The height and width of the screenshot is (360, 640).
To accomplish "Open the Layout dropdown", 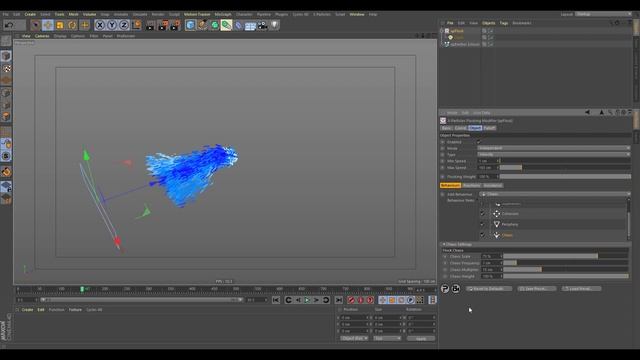I will pyautogui.click(x=602, y=14).
